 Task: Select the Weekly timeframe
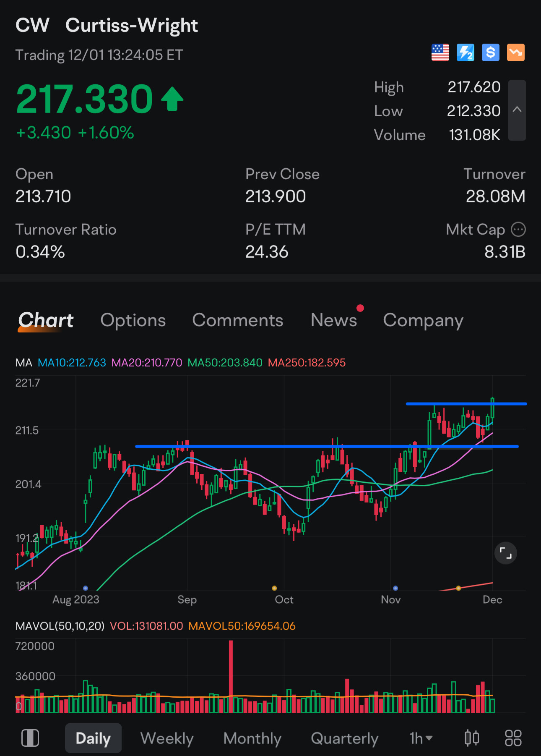pos(167,738)
